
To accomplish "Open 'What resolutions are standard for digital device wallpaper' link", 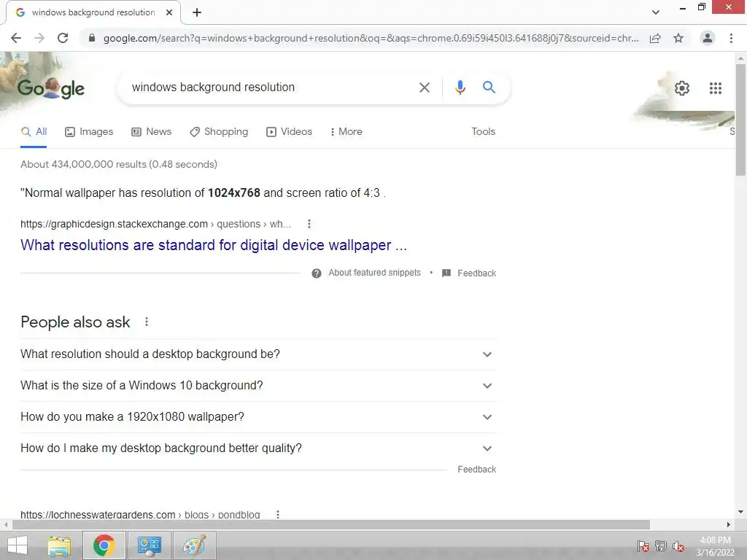I will pyautogui.click(x=214, y=245).
